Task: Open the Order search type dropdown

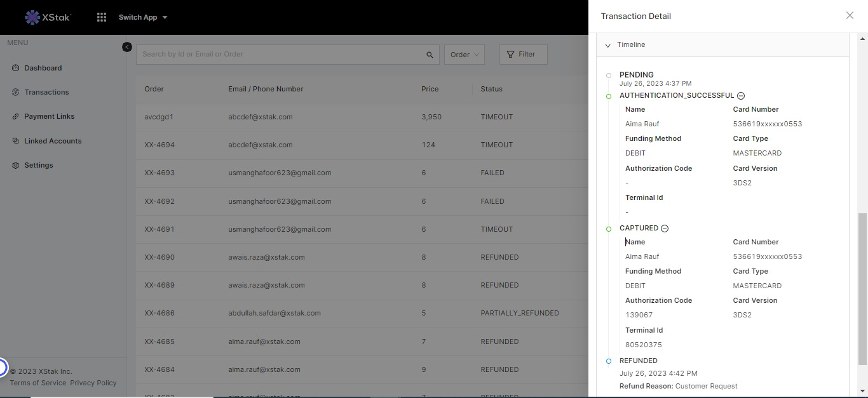Action: [x=464, y=55]
